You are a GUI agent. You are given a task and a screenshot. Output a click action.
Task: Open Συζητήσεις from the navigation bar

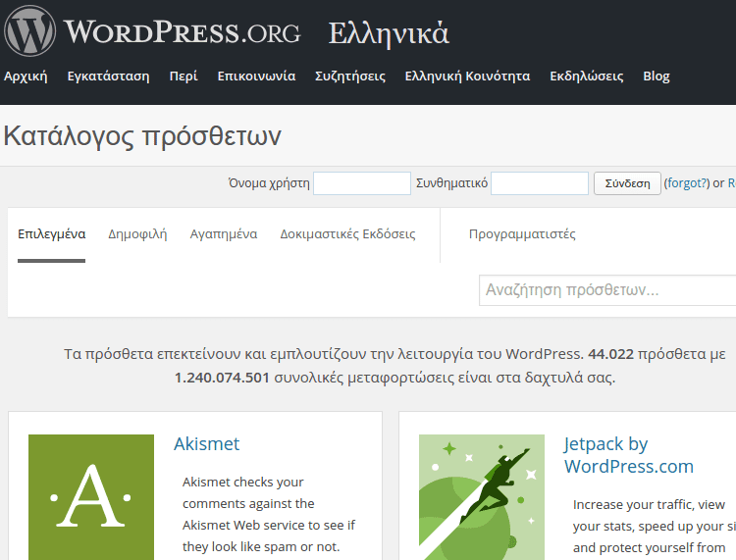350,76
